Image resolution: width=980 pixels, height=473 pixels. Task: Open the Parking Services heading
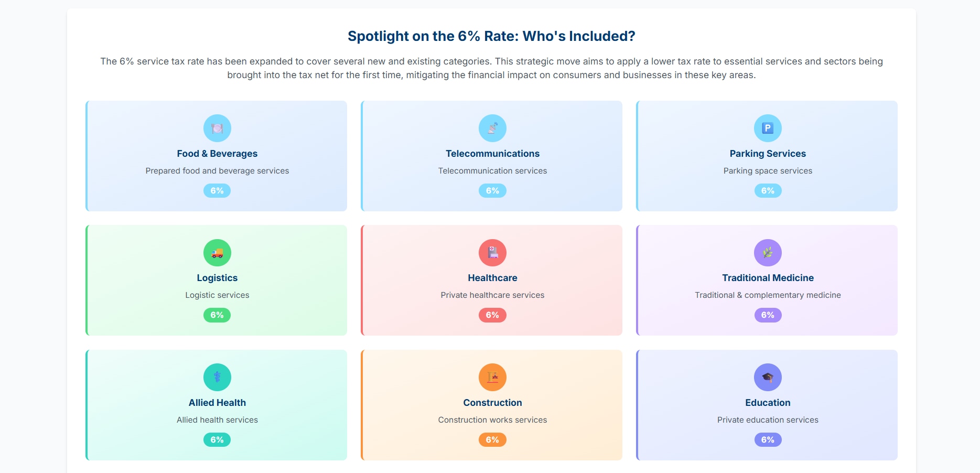pos(768,154)
